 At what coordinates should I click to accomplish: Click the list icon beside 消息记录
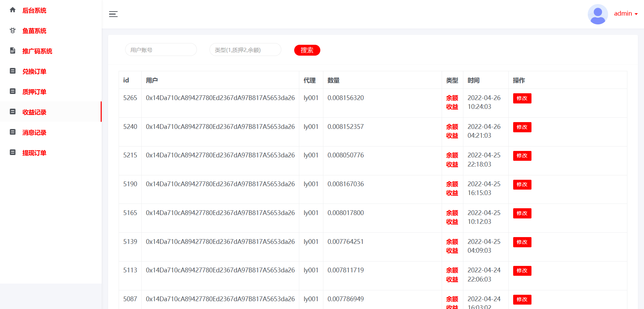[x=13, y=132]
